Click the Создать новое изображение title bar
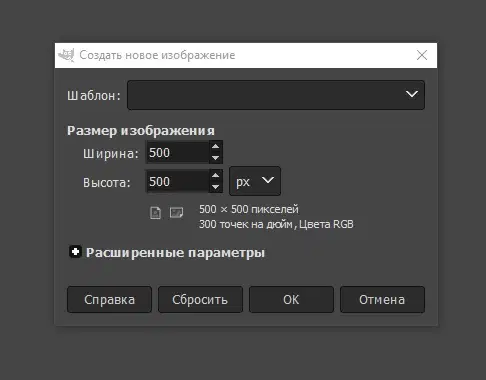Screen dimensions: 486x380 pyautogui.click(x=246, y=55)
